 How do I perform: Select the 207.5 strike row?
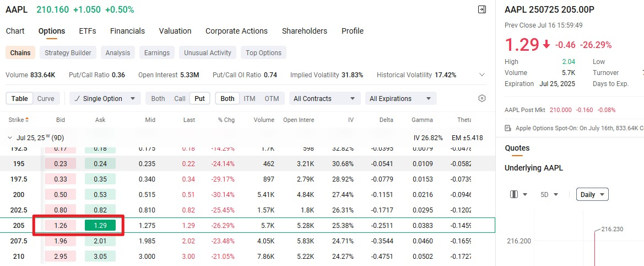pyautogui.click(x=247, y=241)
